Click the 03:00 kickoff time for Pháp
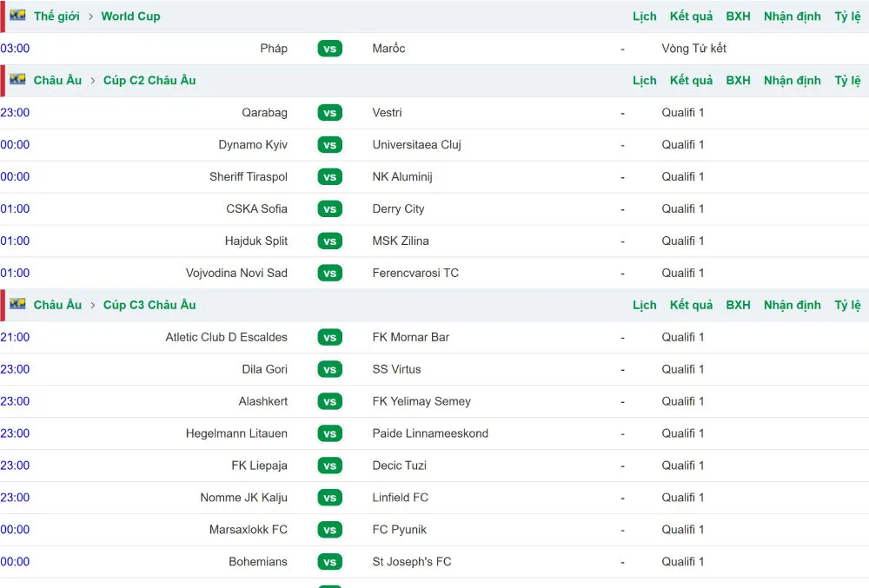The image size is (869, 588). point(15,49)
